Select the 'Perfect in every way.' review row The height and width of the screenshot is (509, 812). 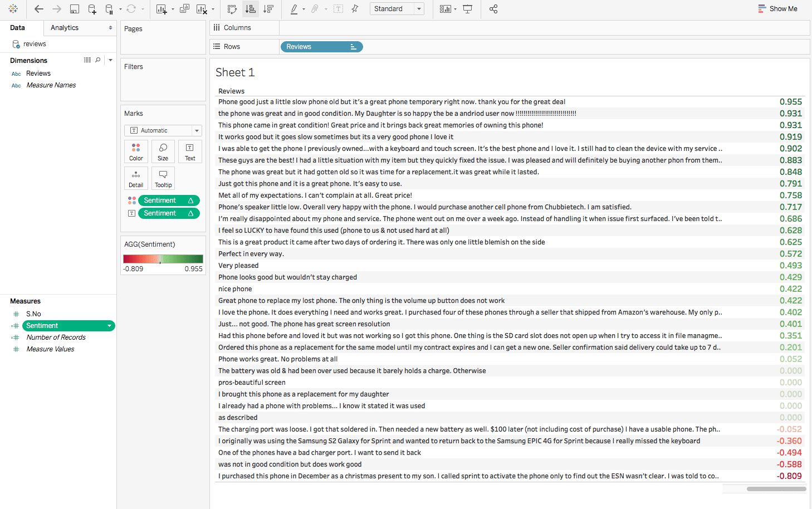pyautogui.click(x=509, y=254)
